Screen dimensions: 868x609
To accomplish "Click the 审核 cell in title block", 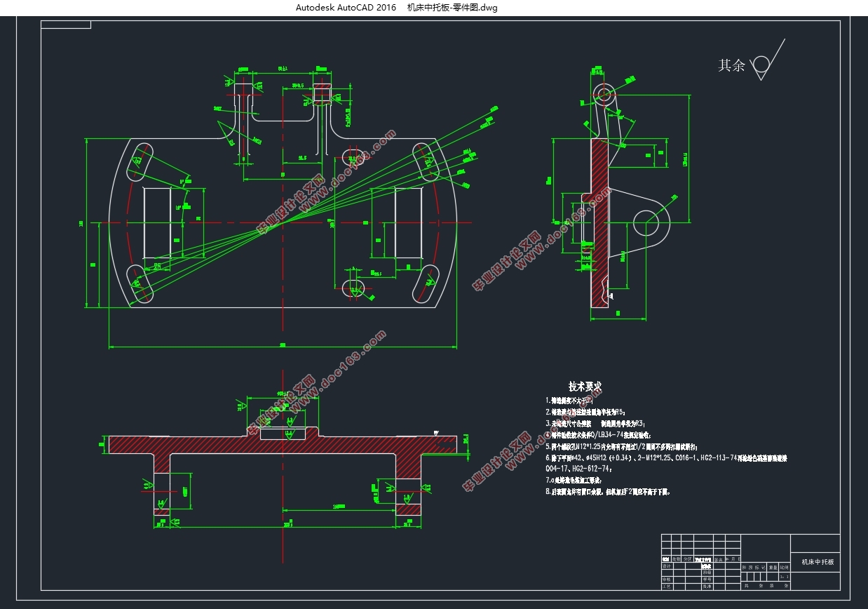I will click(x=667, y=580).
